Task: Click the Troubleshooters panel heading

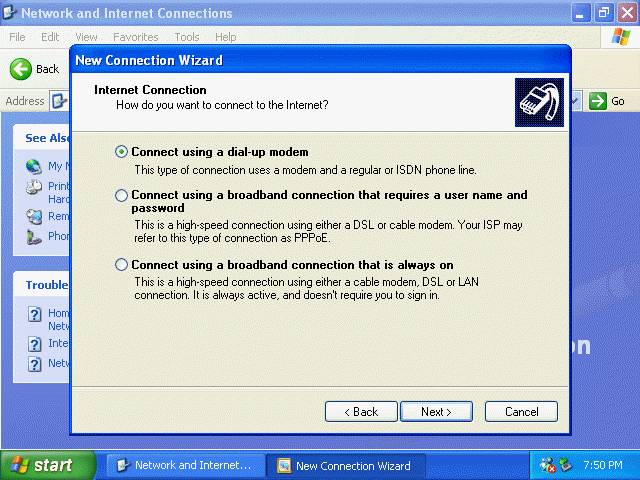Action: [x=47, y=285]
